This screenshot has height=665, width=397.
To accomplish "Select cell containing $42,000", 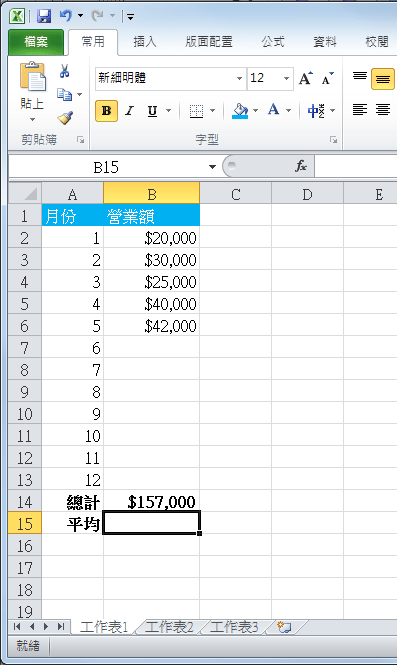I will pos(151,326).
